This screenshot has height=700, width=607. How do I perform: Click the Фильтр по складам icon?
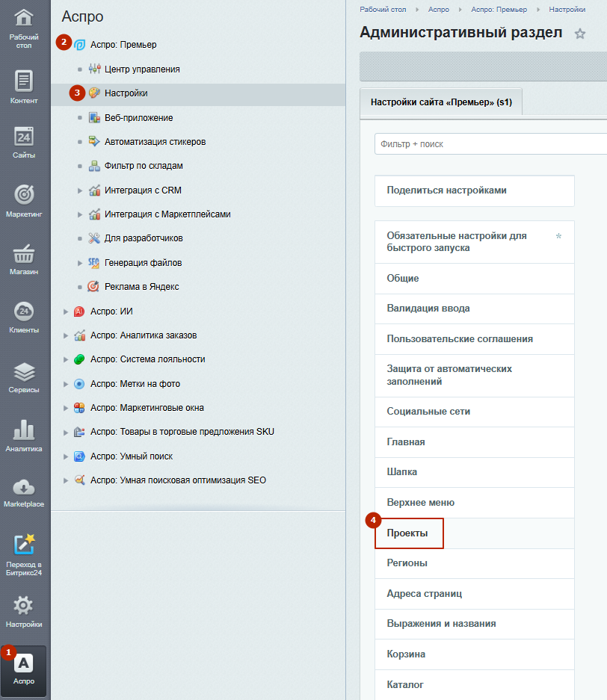click(x=94, y=166)
